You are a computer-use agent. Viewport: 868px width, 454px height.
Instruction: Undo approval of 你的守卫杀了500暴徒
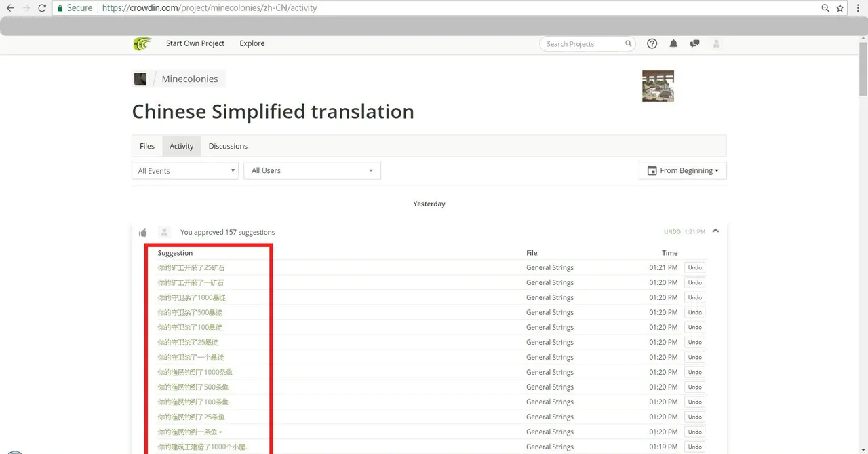tap(694, 312)
